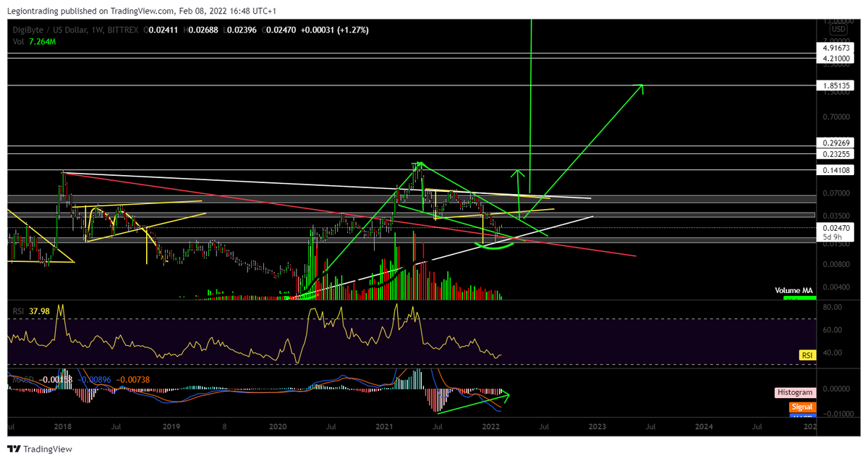
Task: Click the 2024 time axis label
Action: [704, 428]
